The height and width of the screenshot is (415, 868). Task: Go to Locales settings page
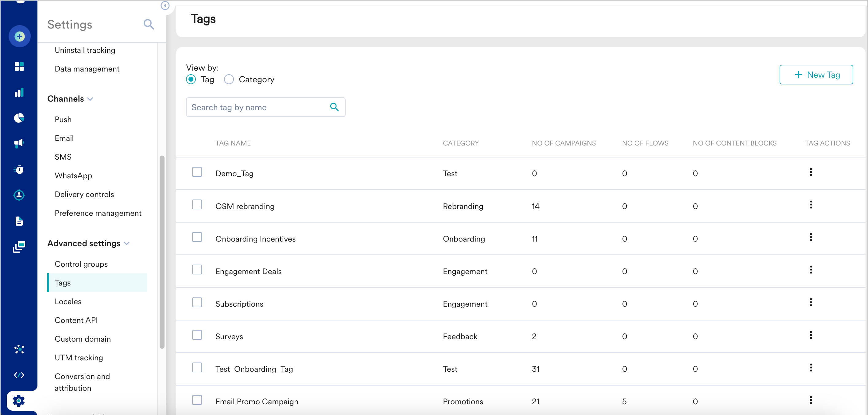(x=68, y=301)
